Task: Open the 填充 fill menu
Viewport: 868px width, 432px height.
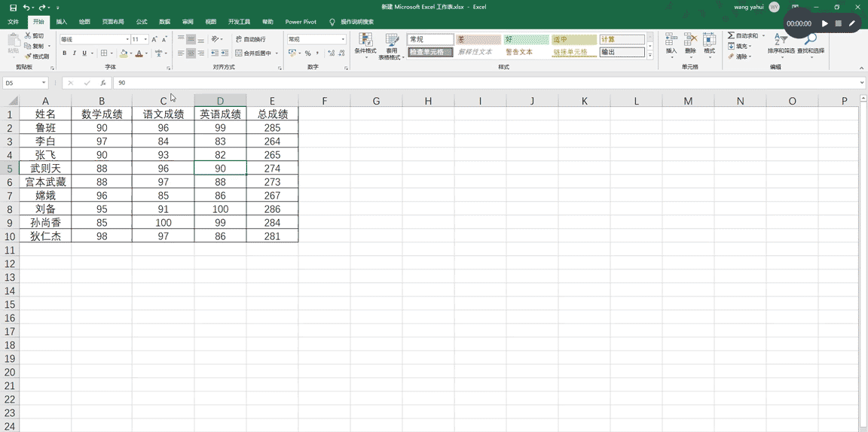Action: click(x=740, y=46)
